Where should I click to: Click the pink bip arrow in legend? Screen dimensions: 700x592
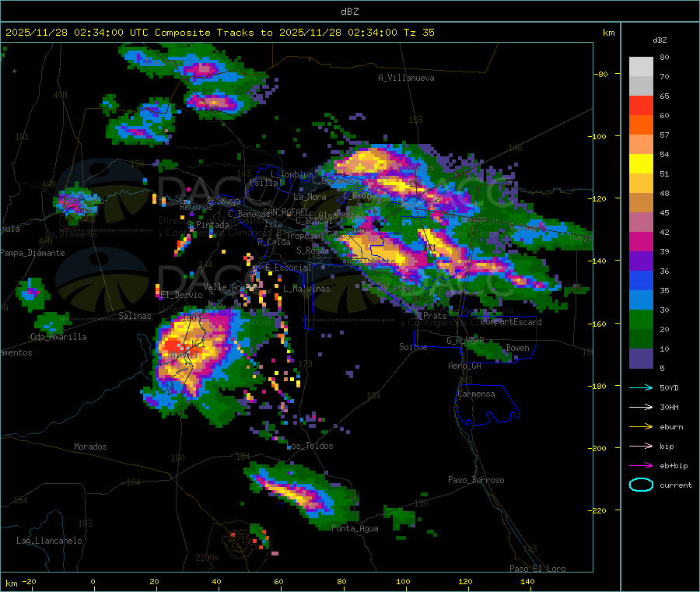coord(641,446)
